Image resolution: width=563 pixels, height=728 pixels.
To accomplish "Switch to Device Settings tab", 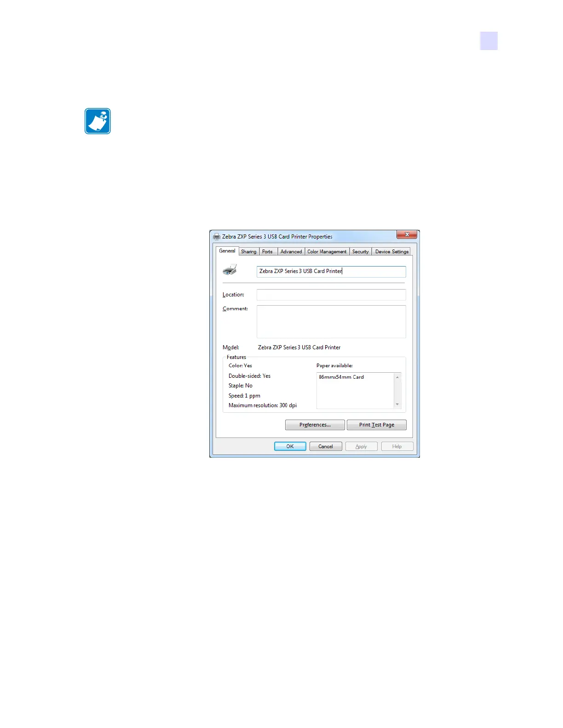I will tap(392, 252).
